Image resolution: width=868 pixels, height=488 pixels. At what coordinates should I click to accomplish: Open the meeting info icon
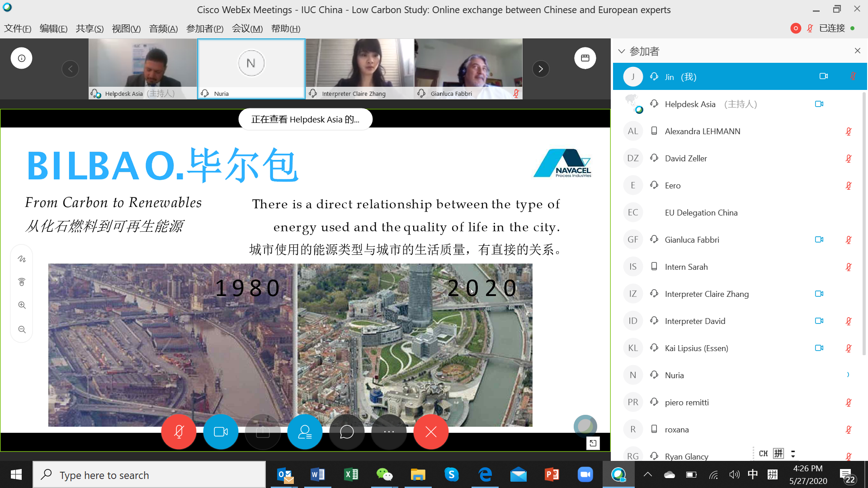tap(21, 58)
